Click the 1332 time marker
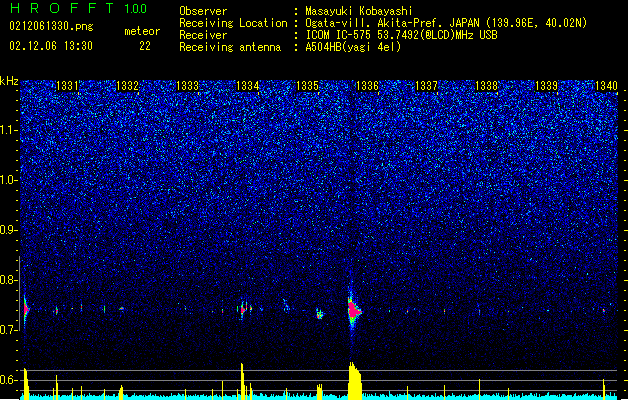The image size is (629, 400). (x=127, y=85)
